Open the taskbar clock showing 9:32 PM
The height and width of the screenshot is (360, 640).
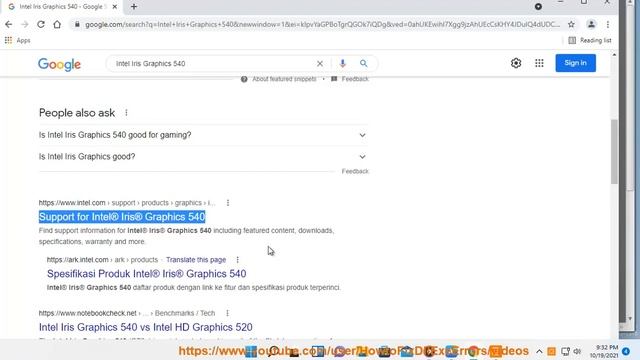pos(604,351)
